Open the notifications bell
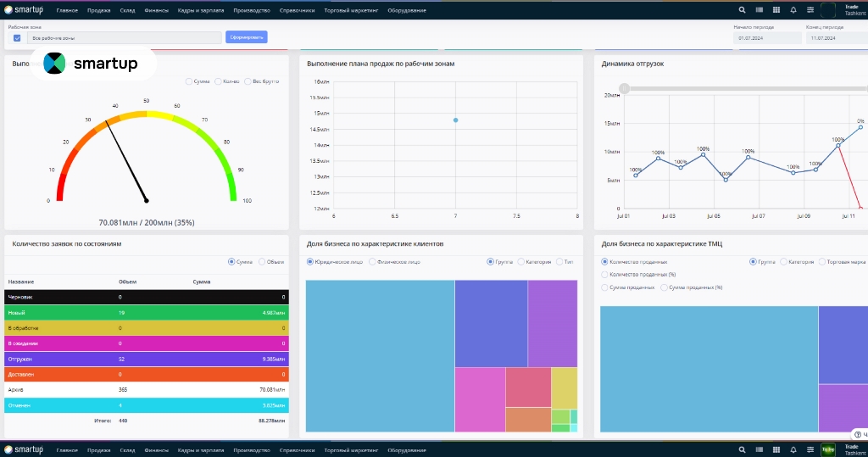This screenshot has height=457, width=868. pos(793,10)
